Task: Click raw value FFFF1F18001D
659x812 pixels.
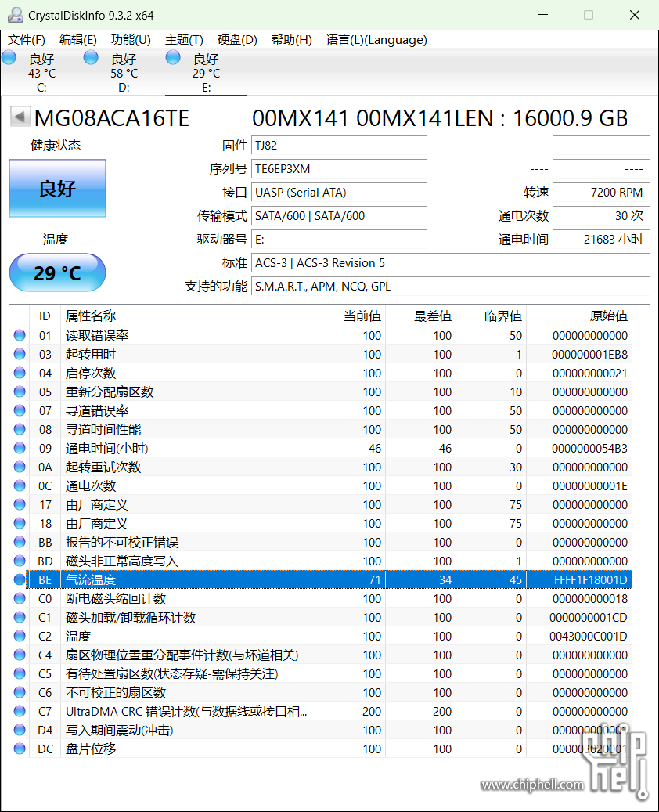Action: (x=591, y=580)
